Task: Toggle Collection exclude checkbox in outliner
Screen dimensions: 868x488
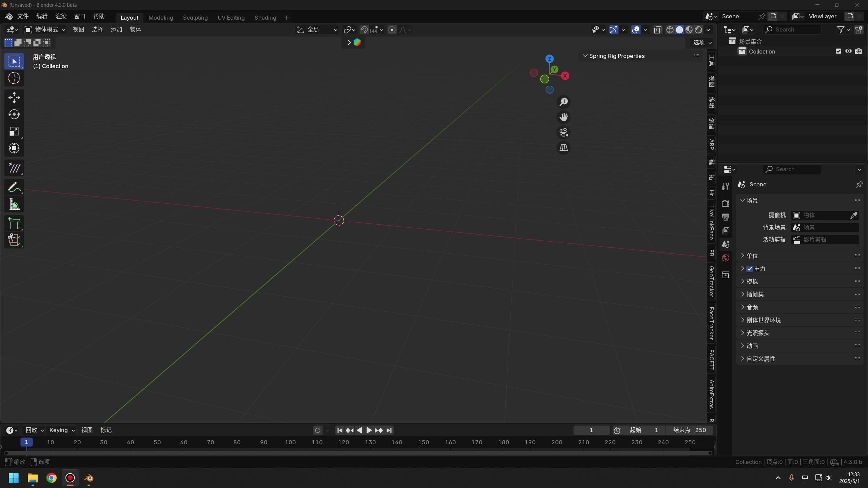Action: pos(839,51)
